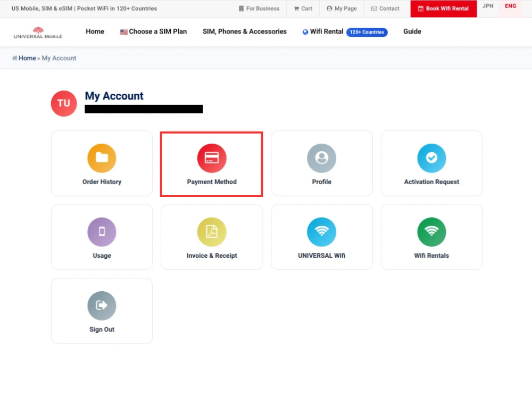
Task: Click the US flag icon in navigation
Action: (124, 32)
